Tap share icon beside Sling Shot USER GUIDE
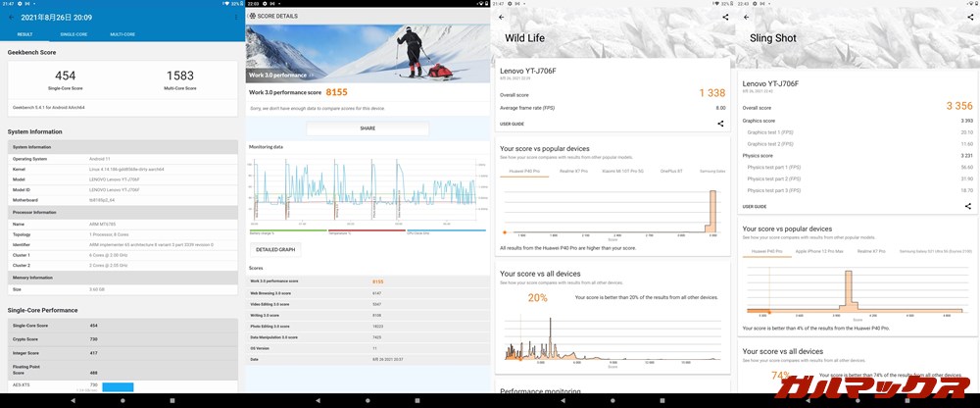 click(964, 206)
